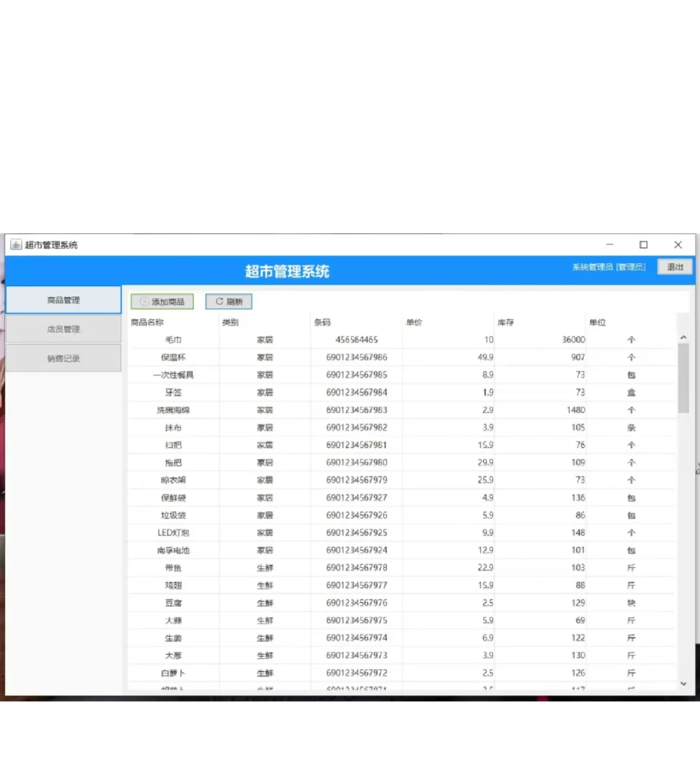Click the 洗碗海绵 product name

[x=174, y=410]
